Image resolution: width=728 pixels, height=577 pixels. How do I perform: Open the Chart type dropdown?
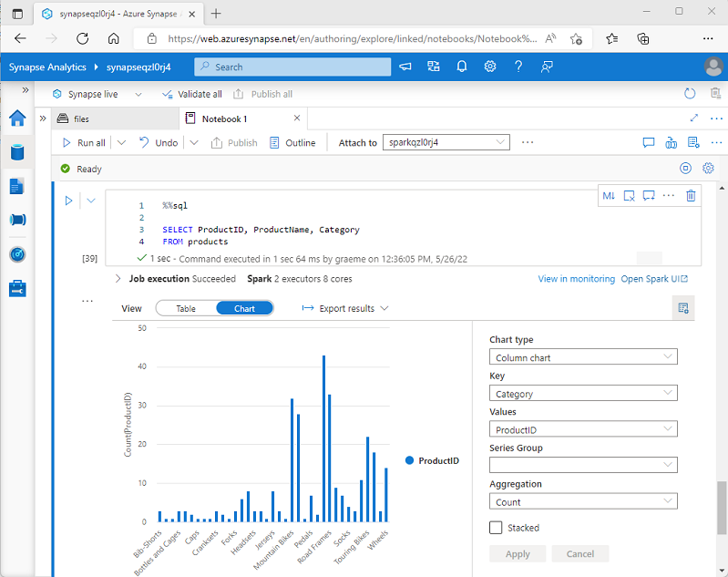[583, 357]
